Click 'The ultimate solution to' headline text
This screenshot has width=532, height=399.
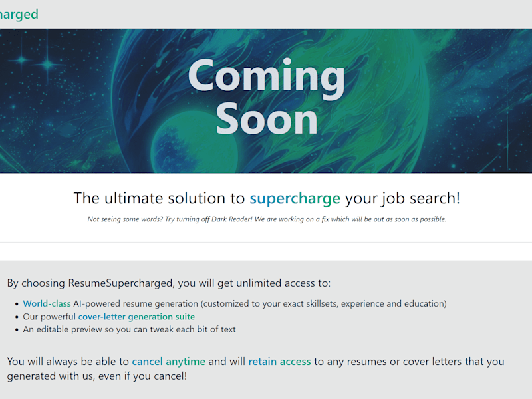tap(159, 198)
